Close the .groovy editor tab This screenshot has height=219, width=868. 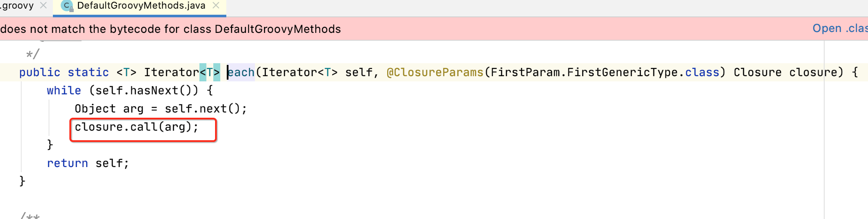43,6
